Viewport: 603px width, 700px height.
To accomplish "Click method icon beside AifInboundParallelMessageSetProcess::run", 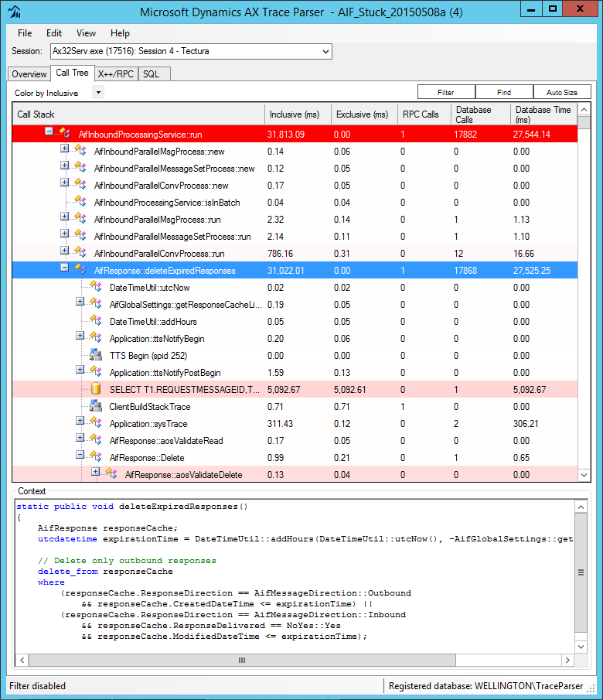I will (81, 235).
